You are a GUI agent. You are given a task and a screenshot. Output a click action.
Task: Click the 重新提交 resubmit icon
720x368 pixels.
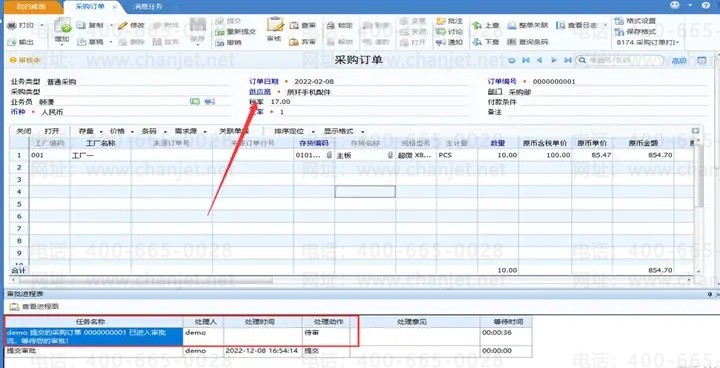pos(219,32)
